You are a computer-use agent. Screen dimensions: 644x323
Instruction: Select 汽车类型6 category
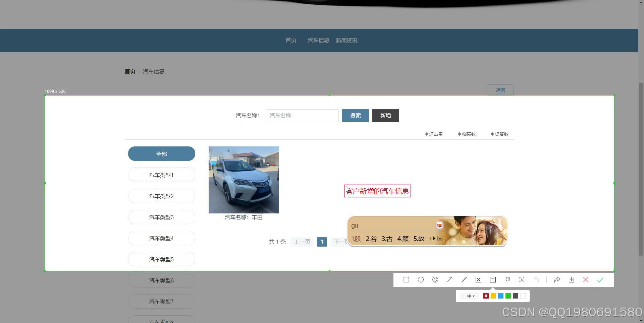pos(161,280)
